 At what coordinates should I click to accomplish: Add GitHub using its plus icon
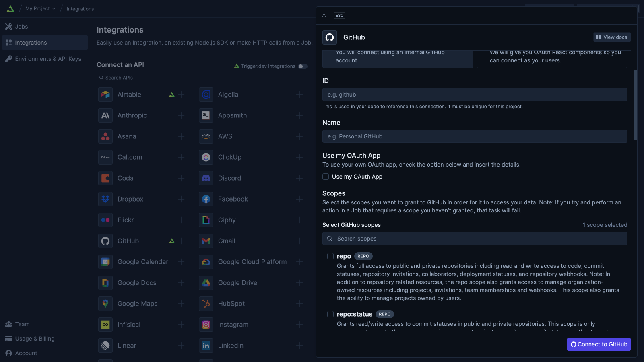tap(181, 241)
